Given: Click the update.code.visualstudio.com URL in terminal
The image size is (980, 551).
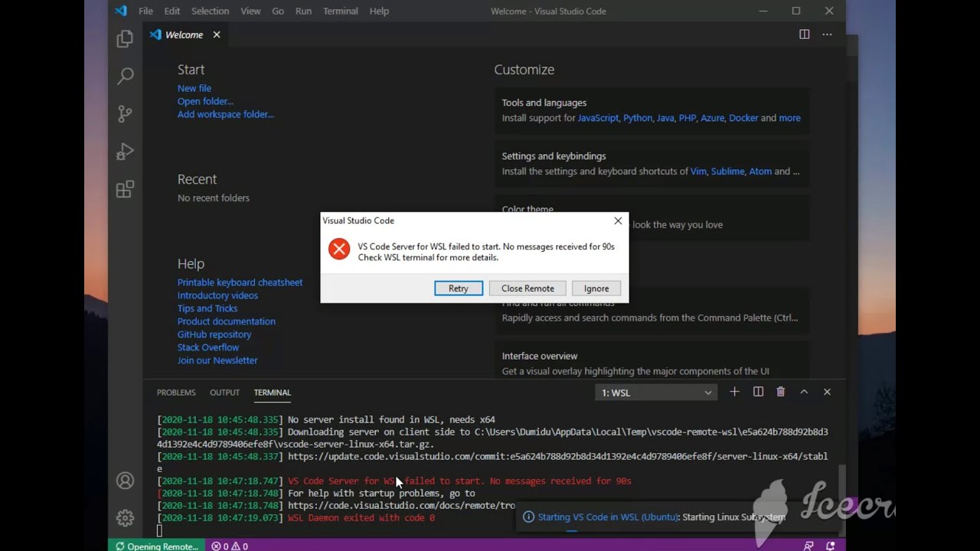Looking at the screenshot, I should 492,462.
